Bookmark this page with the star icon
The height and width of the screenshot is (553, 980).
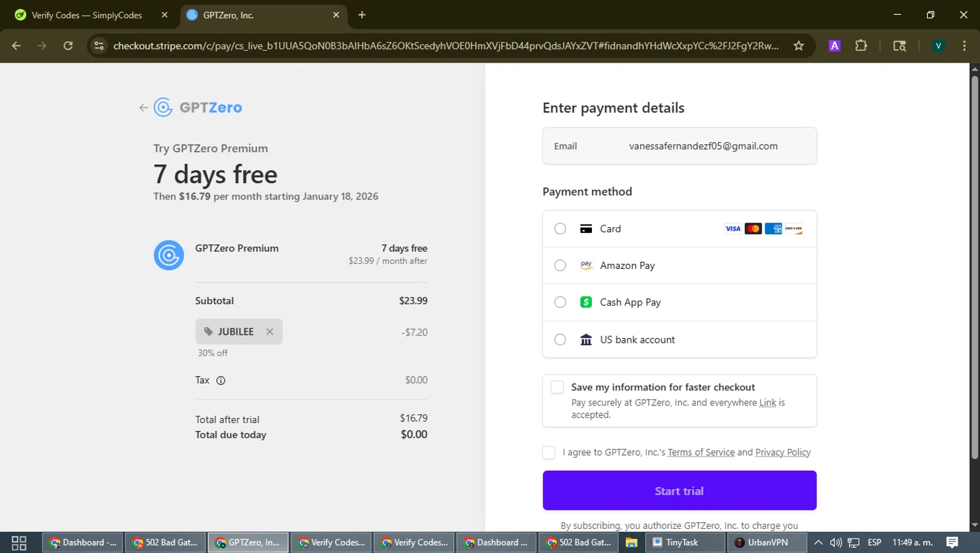coord(798,46)
